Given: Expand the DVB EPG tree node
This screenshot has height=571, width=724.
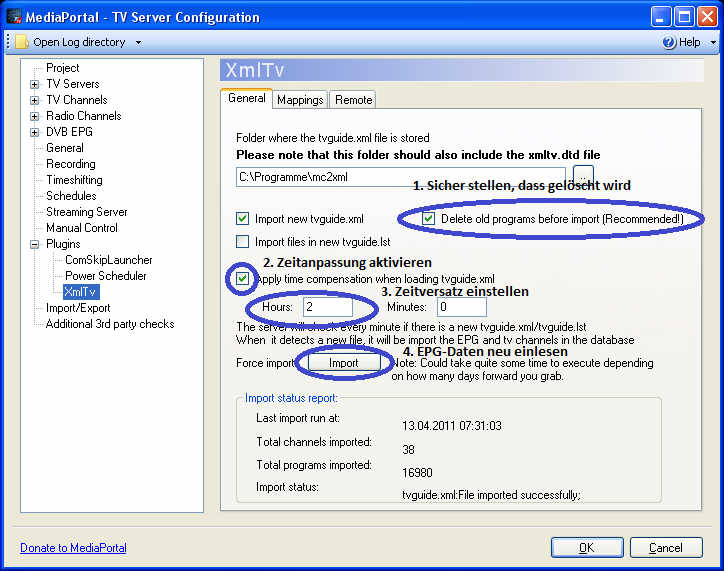Looking at the screenshot, I should point(34,132).
